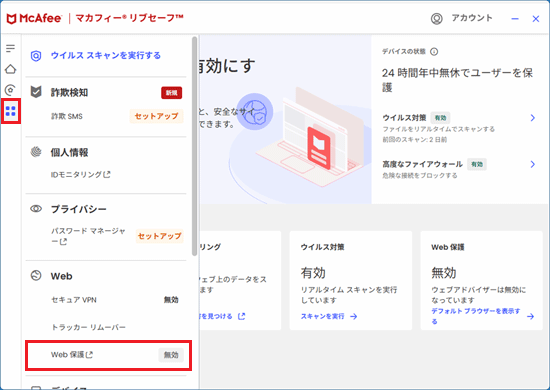
Task: Expand ウイルス対策 status with chevron arrow
Action: pyautogui.click(x=532, y=118)
